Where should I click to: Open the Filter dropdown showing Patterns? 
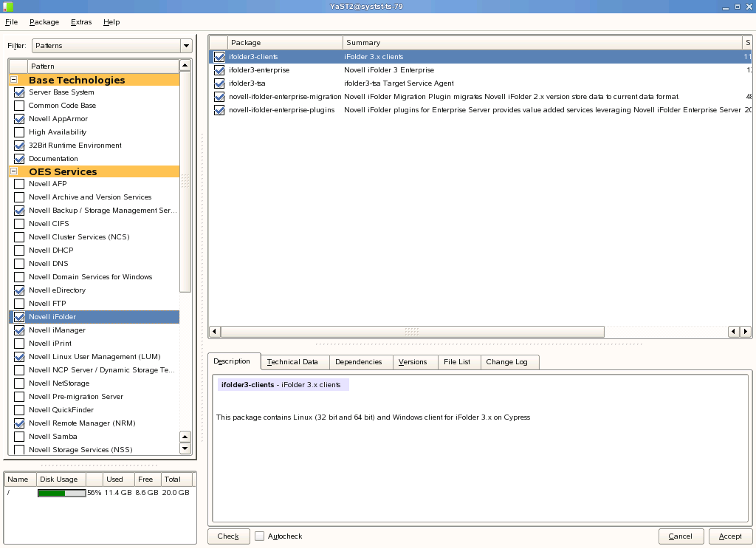click(x=111, y=46)
